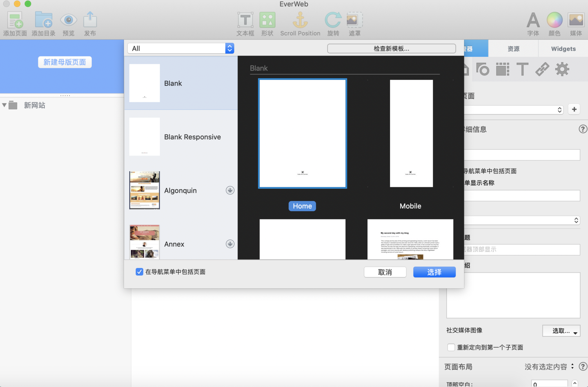Viewport: 588px width, 387px height.
Task: Select the Text Box tool
Action: (x=245, y=20)
